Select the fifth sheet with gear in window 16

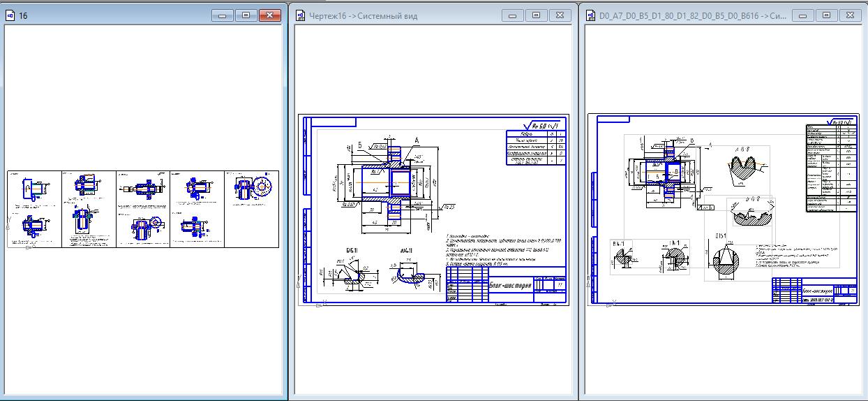tap(251, 209)
